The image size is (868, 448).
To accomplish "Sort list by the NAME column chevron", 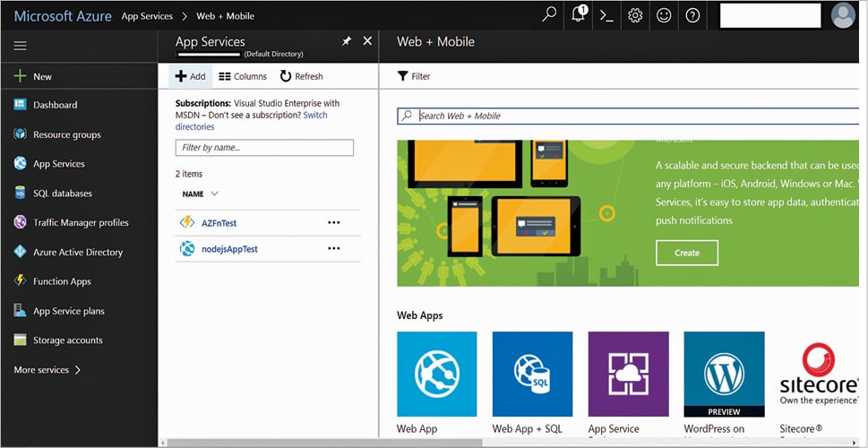I will [x=214, y=194].
